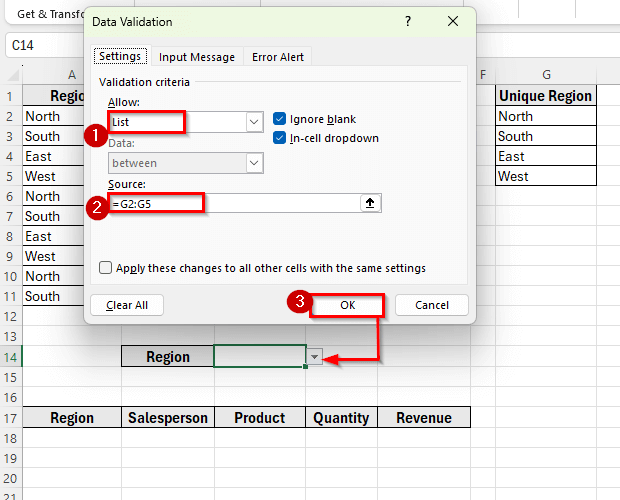Click cell A3 containing South
The height and width of the screenshot is (500, 620).
pyautogui.click(x=53, y=136)
